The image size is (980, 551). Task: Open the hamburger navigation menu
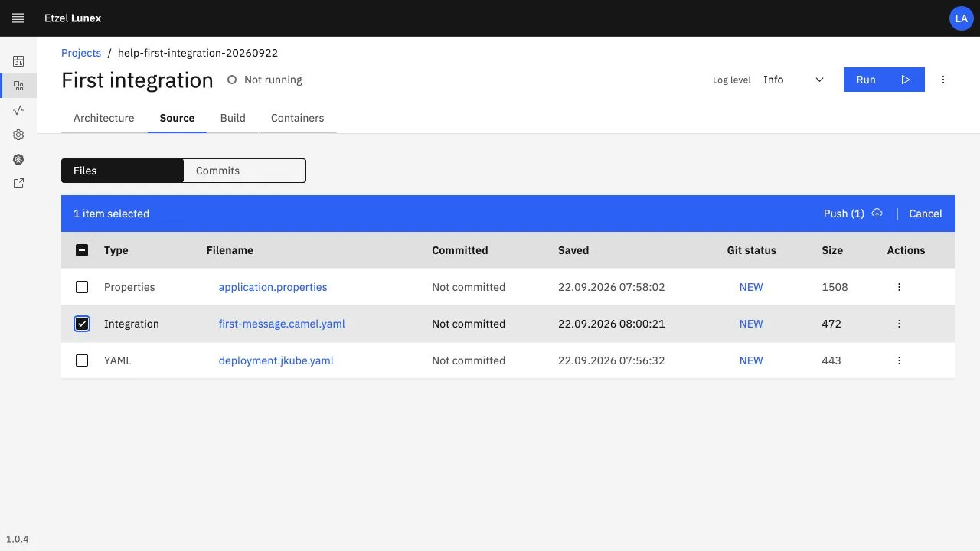pyautogui.click(x=18, y=18)
